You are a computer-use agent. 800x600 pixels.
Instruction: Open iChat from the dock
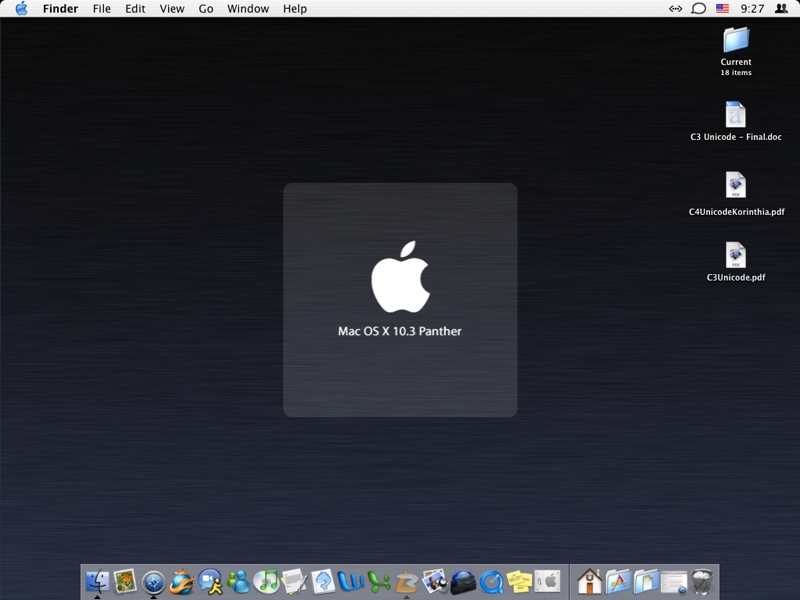pyautogui.click(x=210, y=581)
